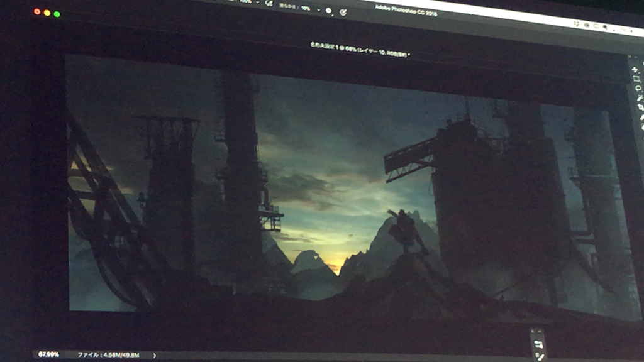The image size is (644, 362).
Task: Click the ファイル : 4.58M/49.8M status text
Action: 108,355
